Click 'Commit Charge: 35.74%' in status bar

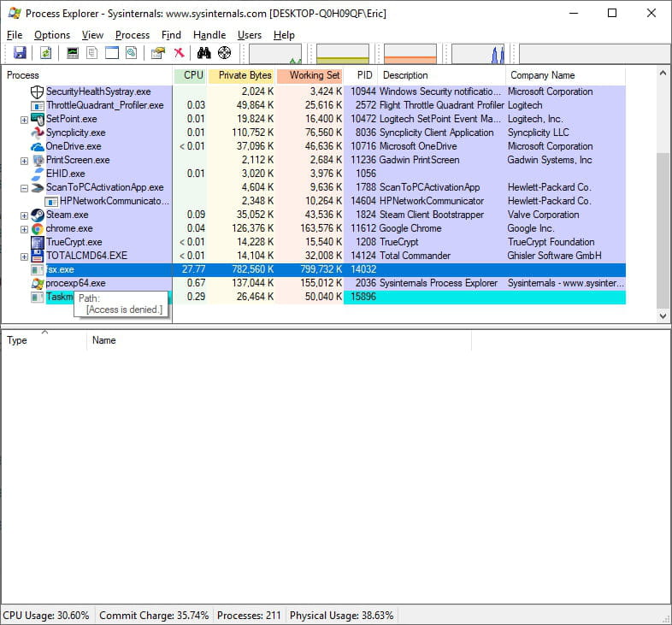tap(154, 615)
